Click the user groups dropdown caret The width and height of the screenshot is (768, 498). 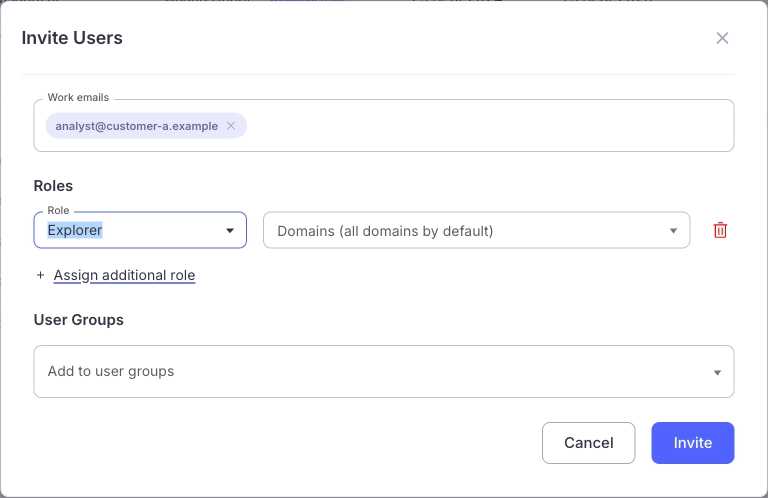point(717,373)
